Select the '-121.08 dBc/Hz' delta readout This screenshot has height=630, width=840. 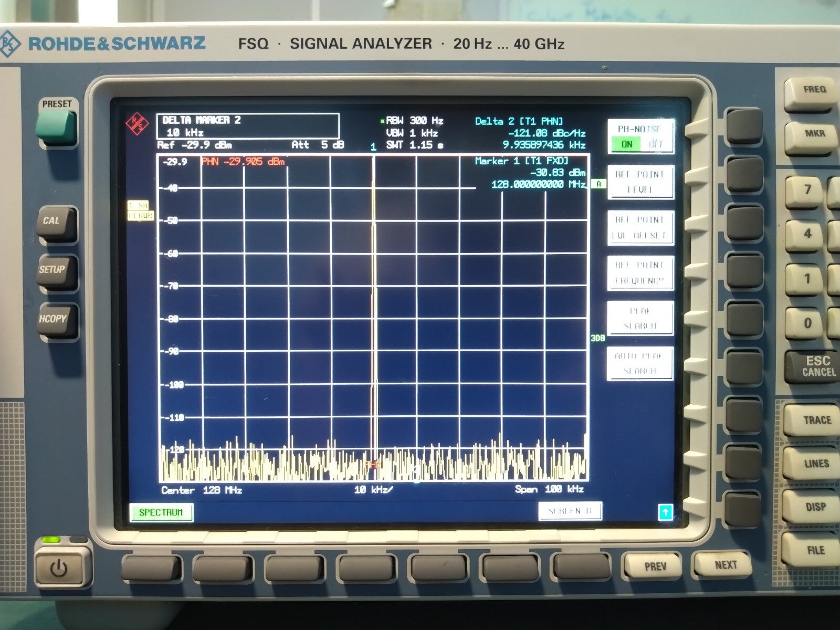point(547,133)
